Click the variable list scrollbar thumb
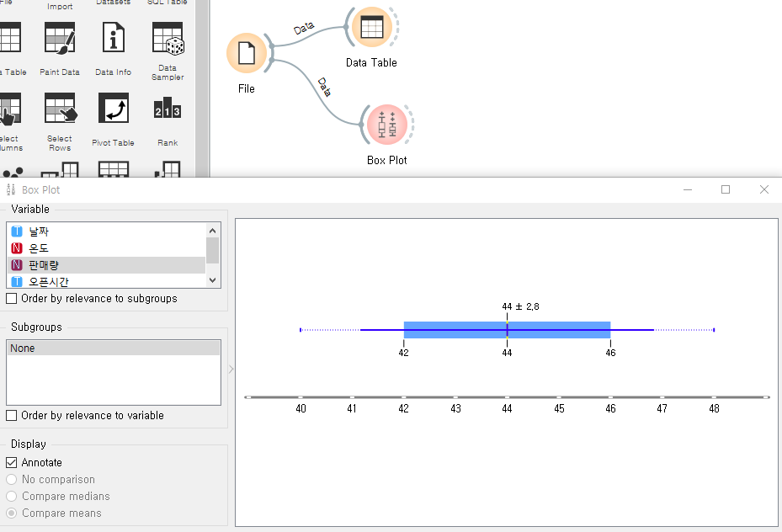 [x=212, y=250]
